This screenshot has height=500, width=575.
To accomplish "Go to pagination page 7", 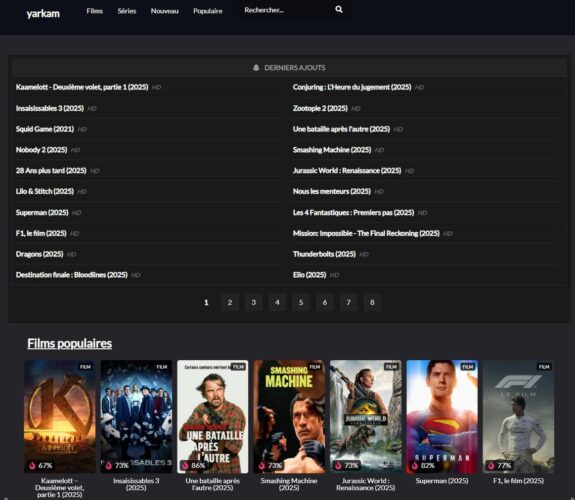I will click(348, 303).
